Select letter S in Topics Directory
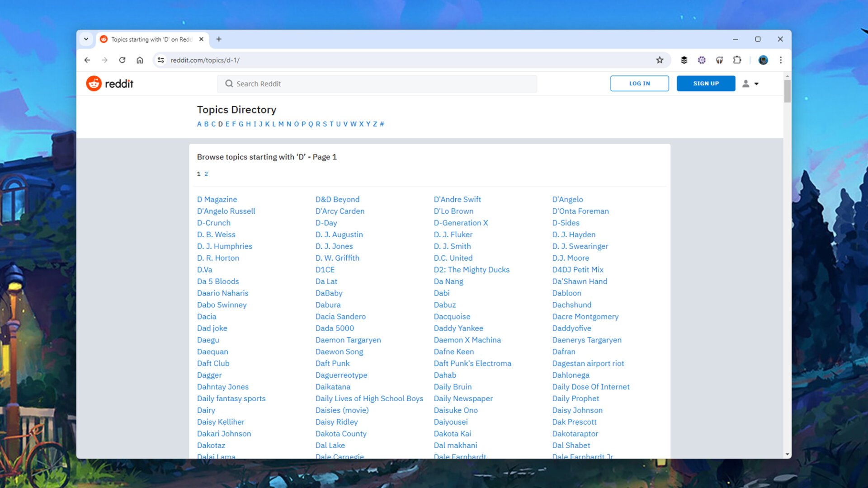Image resolution: width=868 pixels, height=488 pixels. [x=325, y=124]
